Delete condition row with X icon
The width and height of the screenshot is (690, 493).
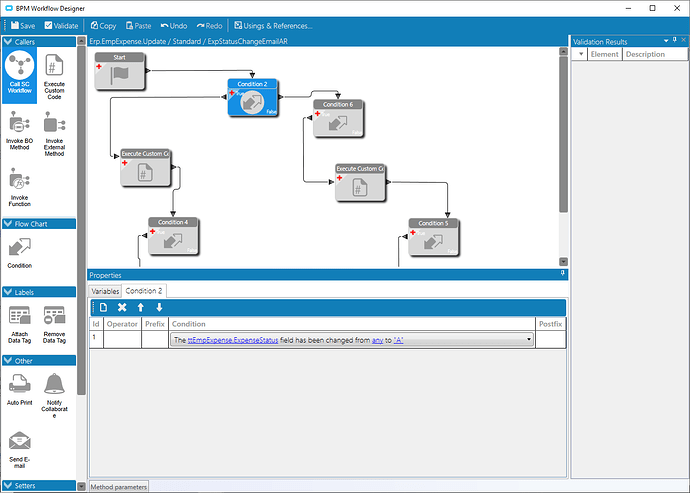(x=122, y=307)
